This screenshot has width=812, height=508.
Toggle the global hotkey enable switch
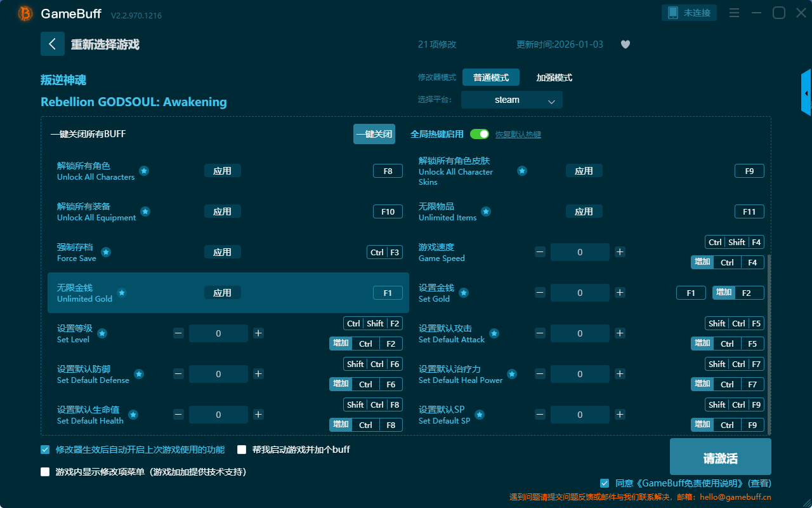[480, 134]
